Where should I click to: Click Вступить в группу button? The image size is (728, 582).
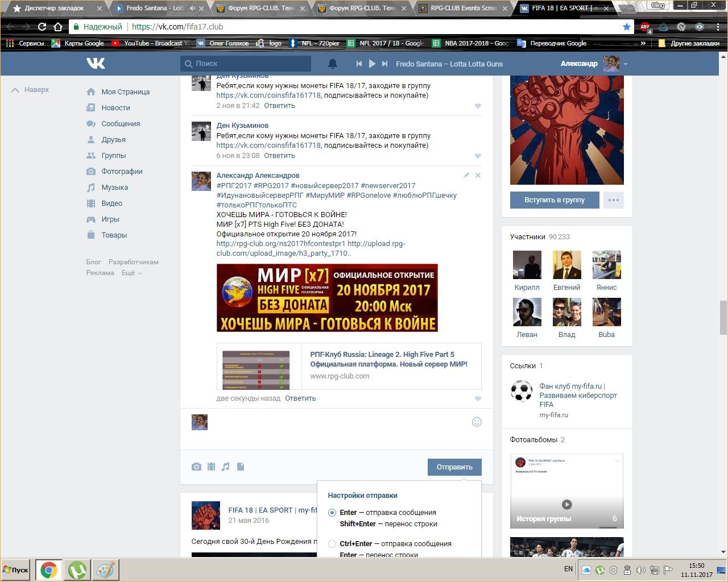555,200
